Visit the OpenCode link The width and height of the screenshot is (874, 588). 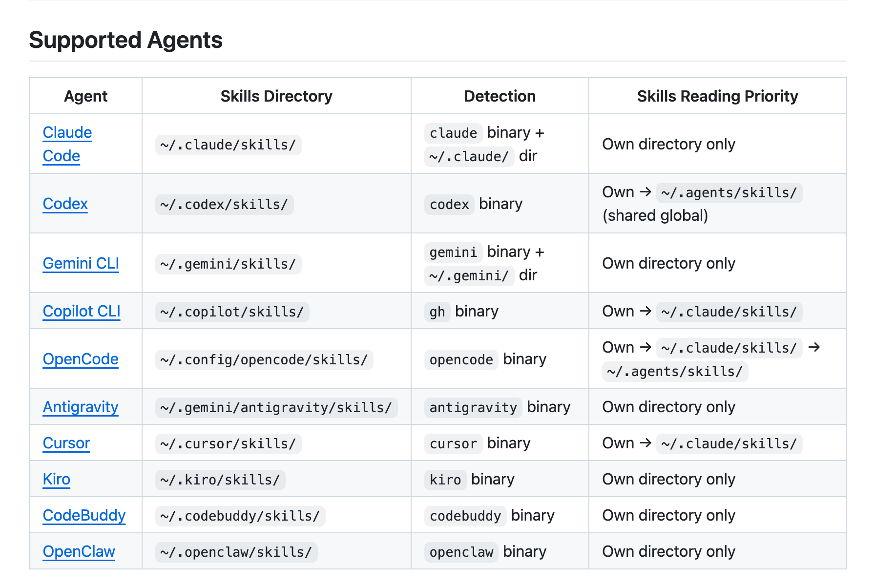point(81,359)
